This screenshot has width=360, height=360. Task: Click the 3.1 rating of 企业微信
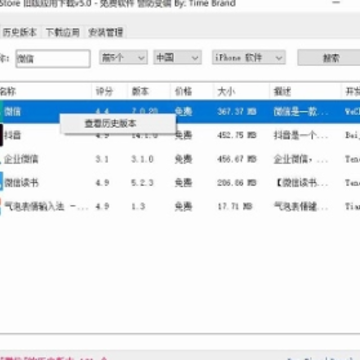(102, 159)
